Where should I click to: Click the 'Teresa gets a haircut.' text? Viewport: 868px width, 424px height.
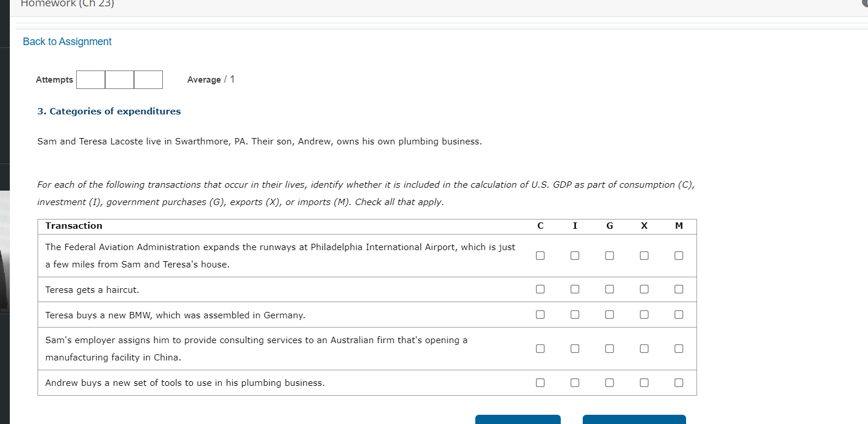pyautogui.click(x=92, y=290)
